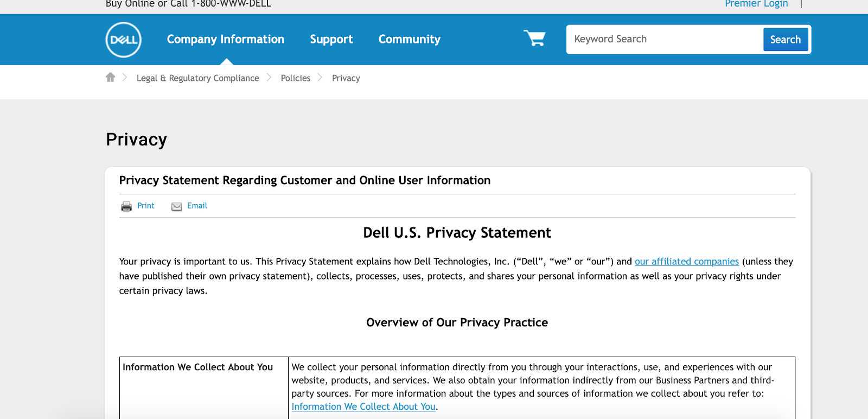Click the chevron after the home icon
The width and height of the screenshot is (868, 419).
click(125, 78)
